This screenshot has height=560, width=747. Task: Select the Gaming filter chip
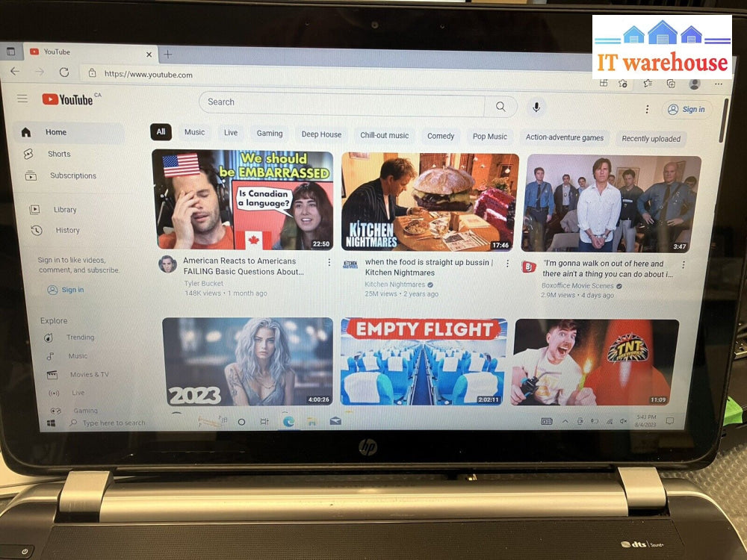coord(270,134)
